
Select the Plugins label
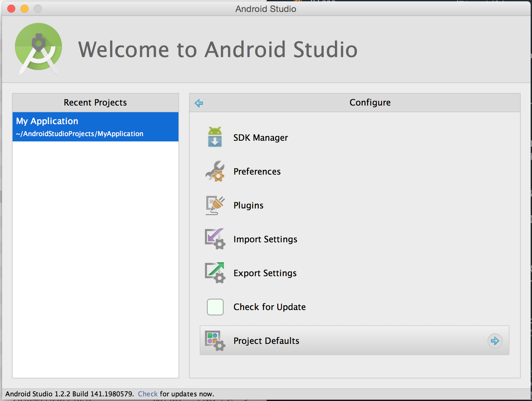click(248, 205)
